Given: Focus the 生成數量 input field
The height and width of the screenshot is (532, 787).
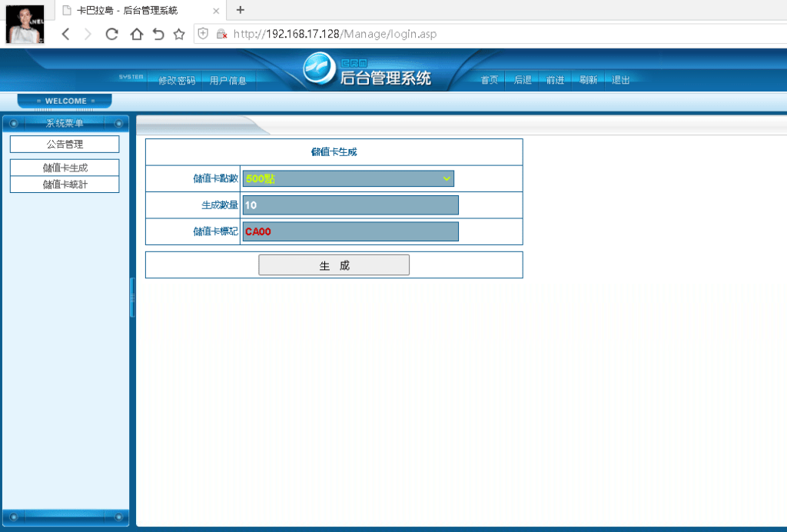Looking at the screenshot, I should pos(350,205).
